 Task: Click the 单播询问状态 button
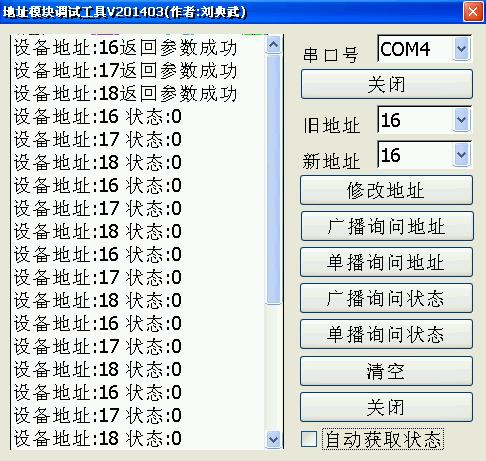[x=387, y=334]
